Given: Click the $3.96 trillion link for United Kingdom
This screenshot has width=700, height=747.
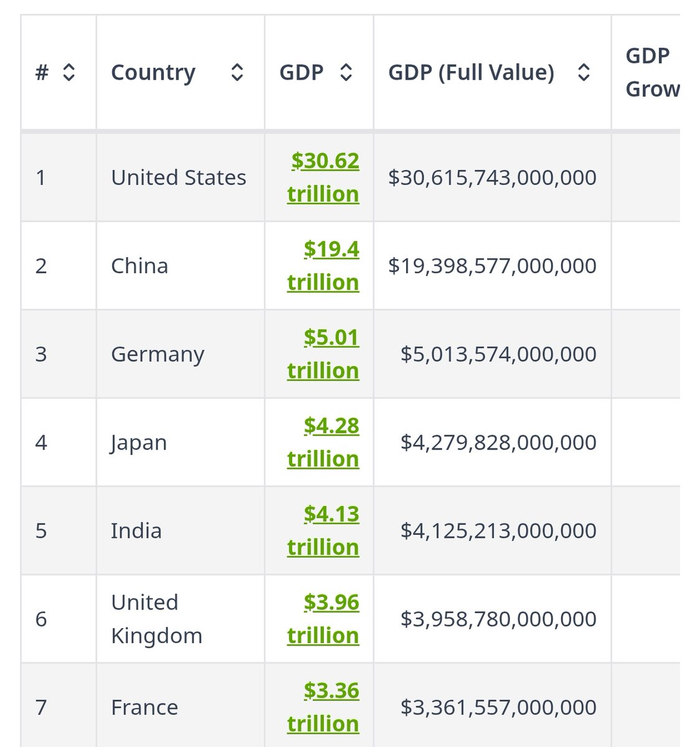Looking at the screenshot, I should (x=323, y=619).
